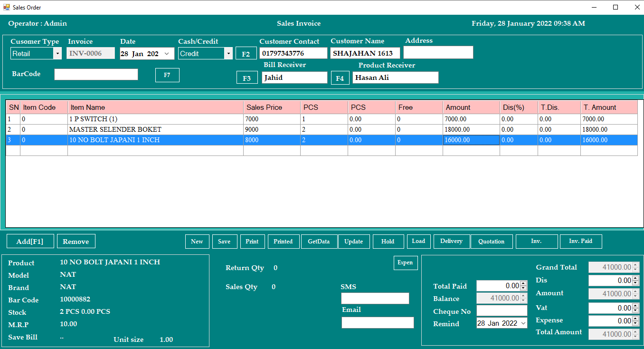Decrease the Vat stepper value
The image size is (644, 349).
pyautogui.click(x=635, y=310)
